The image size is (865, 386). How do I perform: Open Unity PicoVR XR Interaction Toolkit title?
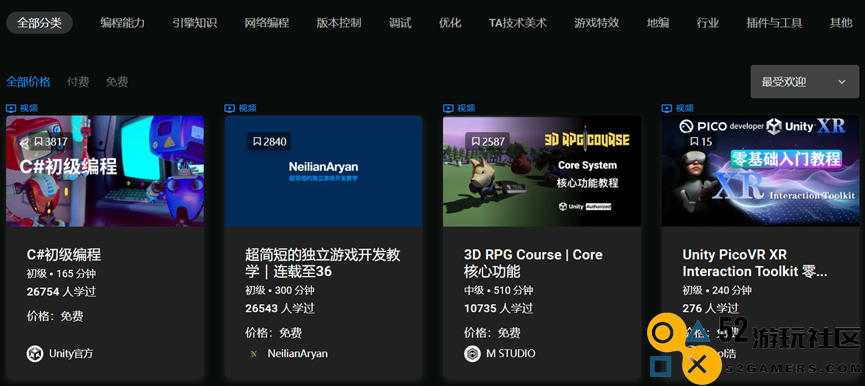[x=755, y=263]
